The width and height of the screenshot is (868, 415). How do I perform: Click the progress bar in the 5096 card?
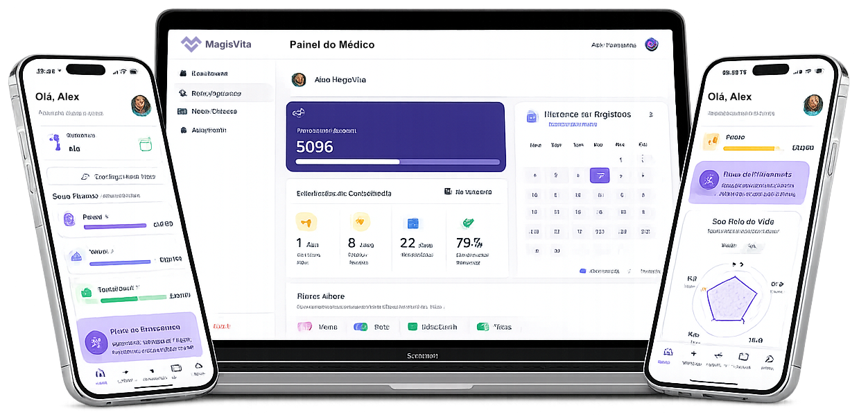(397, 162)
